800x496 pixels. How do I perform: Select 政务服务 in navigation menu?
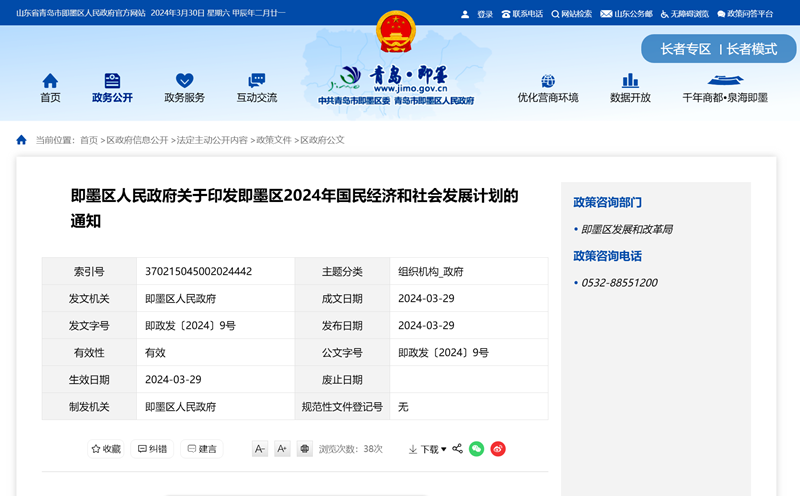pos(184,88)
